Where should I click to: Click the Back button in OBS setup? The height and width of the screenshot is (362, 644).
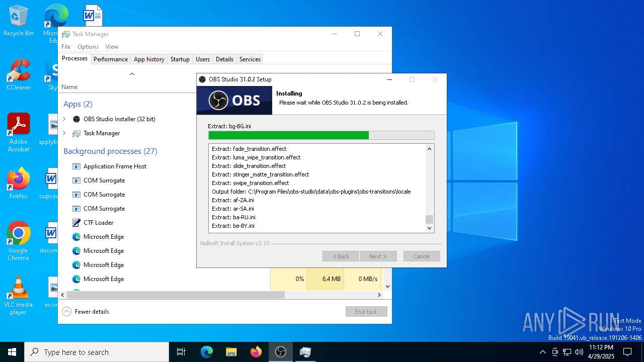click(x=341, y=256)
